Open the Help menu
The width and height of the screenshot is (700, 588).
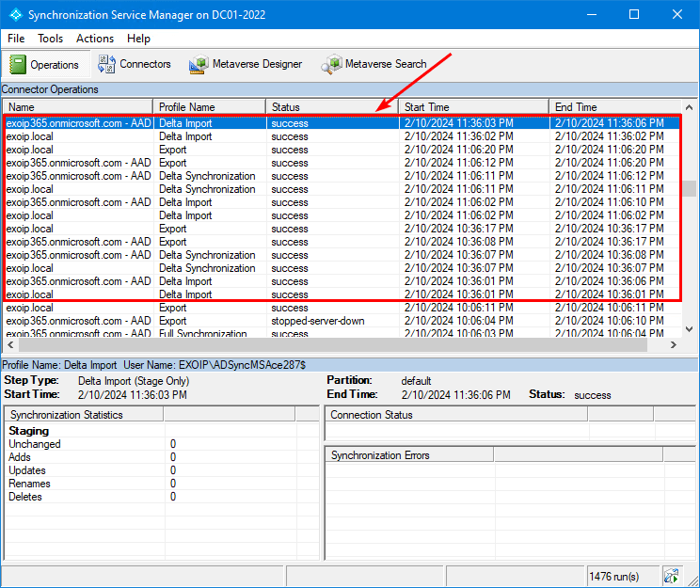tap(138, 39)
